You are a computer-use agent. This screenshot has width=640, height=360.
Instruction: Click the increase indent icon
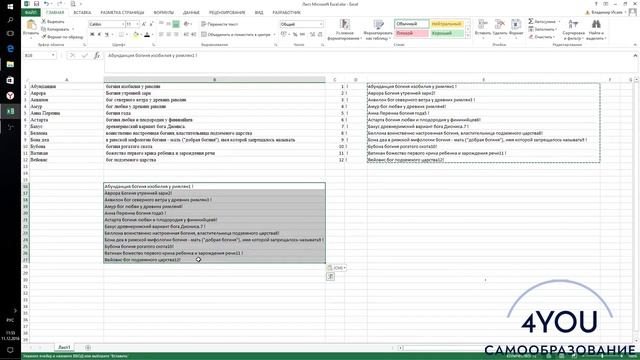click(x=193, y=35)
